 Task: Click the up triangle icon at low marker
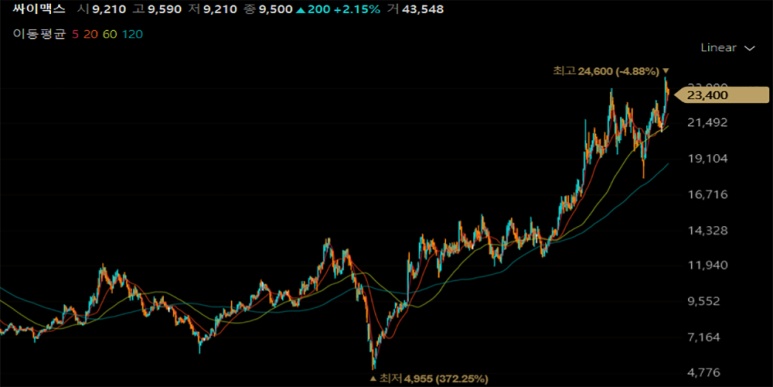373,379
